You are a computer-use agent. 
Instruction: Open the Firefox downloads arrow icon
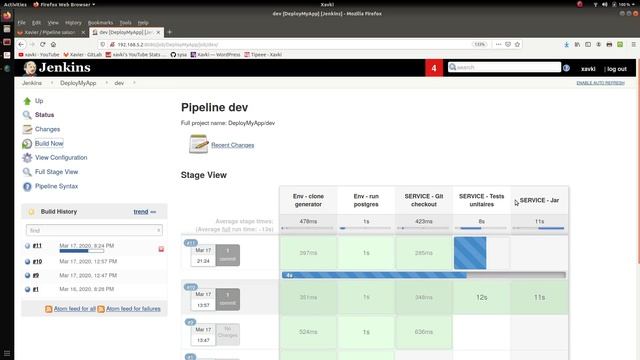pyautogui.click(x=567, y=44)
